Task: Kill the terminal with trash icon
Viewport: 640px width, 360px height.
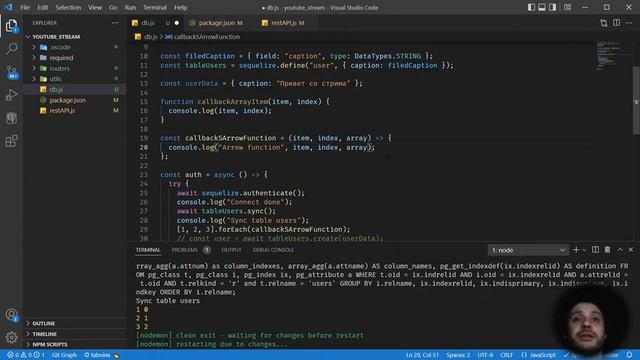Action: [x=607, y=250]
